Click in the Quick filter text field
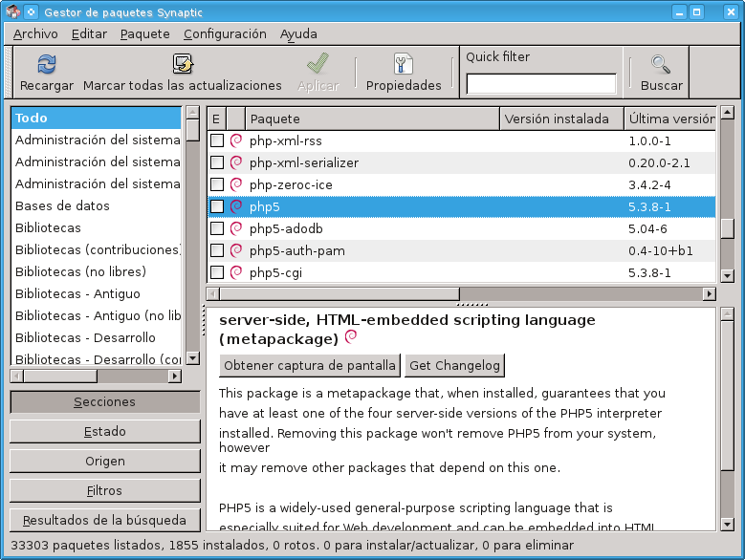 point(541,84)
